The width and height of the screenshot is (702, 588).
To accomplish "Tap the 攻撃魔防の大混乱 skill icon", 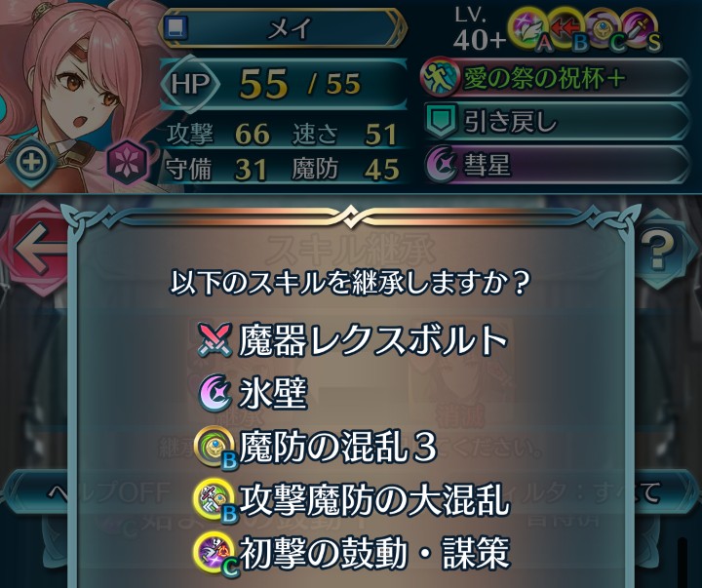I will (214, 500).
